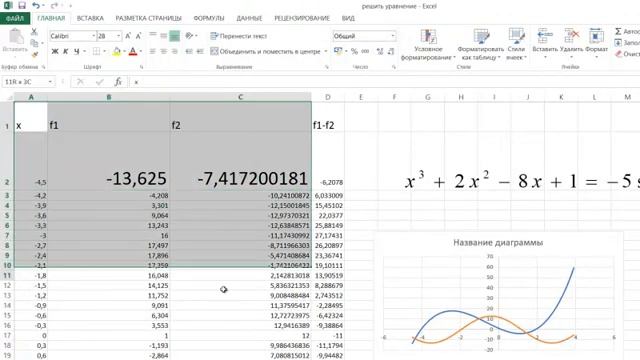Decrease the font size
Screen dimensions: 640x360
pos(138,36)
